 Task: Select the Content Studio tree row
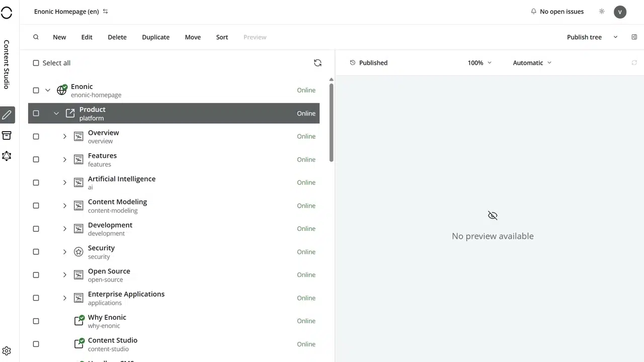(x=174, y=344)
